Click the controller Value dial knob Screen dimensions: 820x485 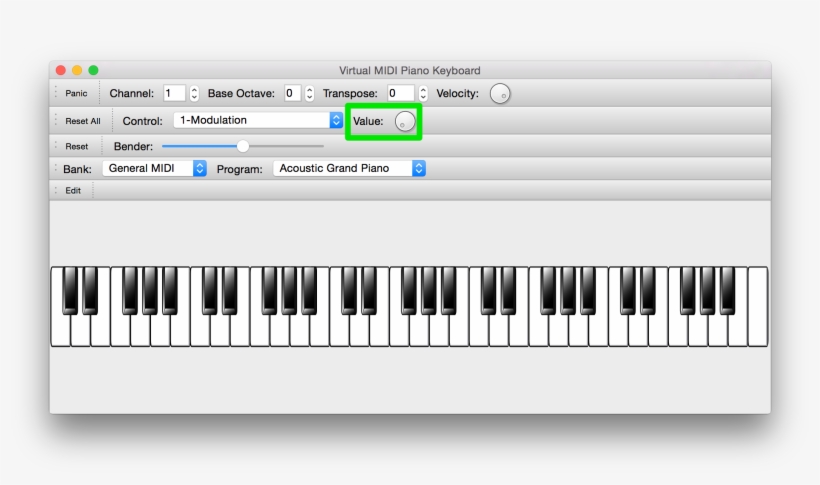(x=405, y=121)
